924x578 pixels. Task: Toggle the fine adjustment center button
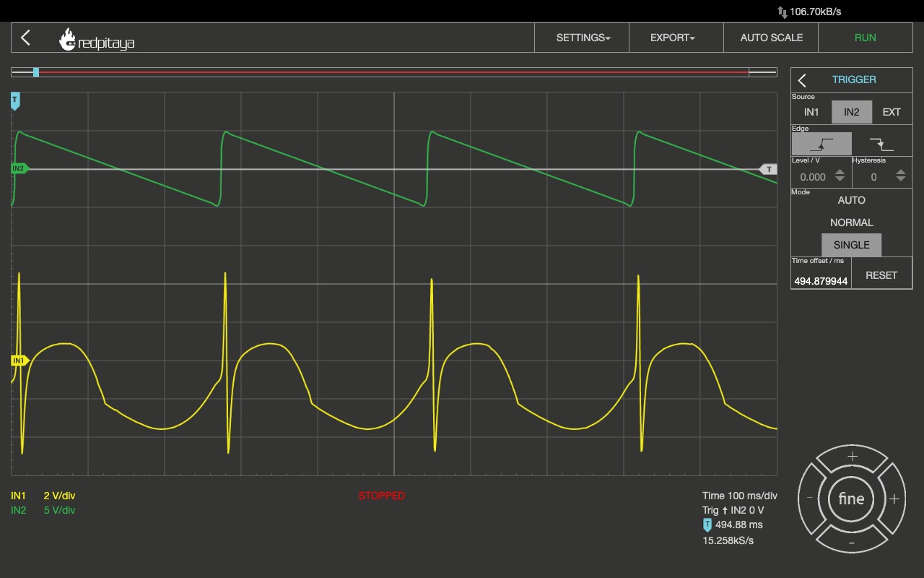[x=852, y=499]
